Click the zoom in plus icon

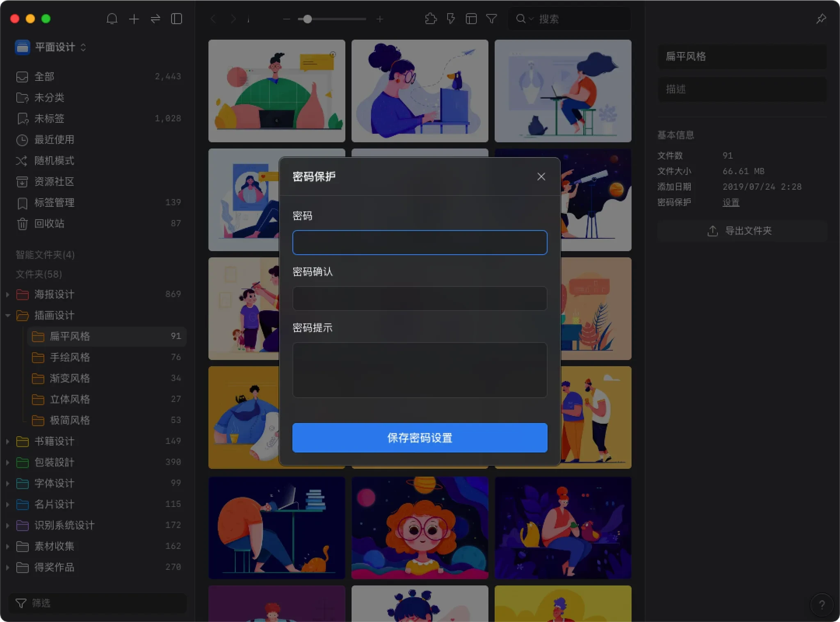pos(380,19)
